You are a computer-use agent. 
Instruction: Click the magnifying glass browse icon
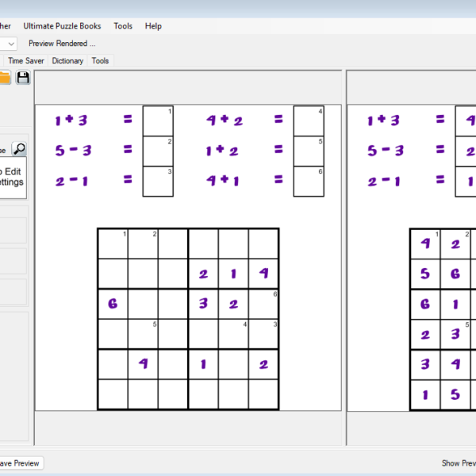click(x=19, y=148)
